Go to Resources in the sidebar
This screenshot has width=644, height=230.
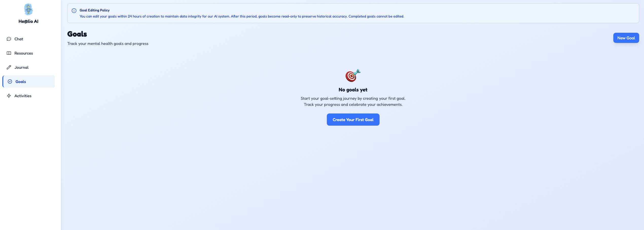point(24,53)
